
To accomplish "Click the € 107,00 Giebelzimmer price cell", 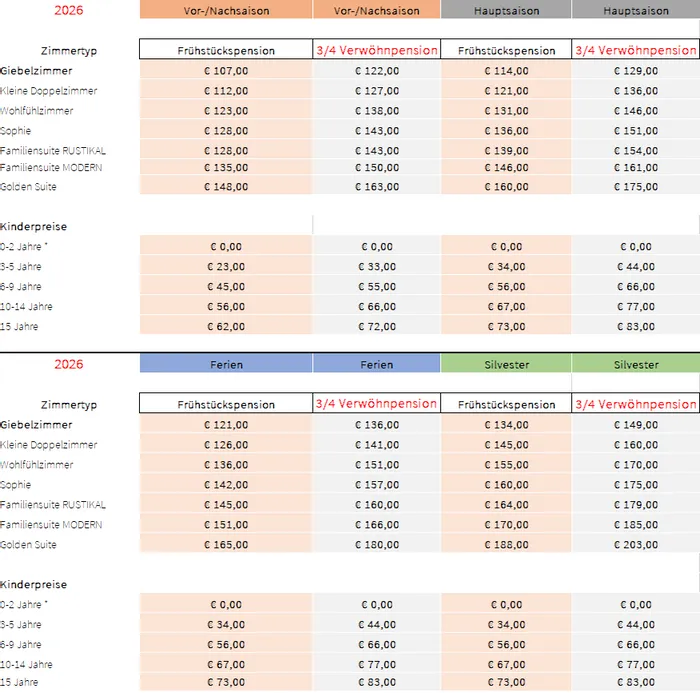I will click(x=225, y=71).
